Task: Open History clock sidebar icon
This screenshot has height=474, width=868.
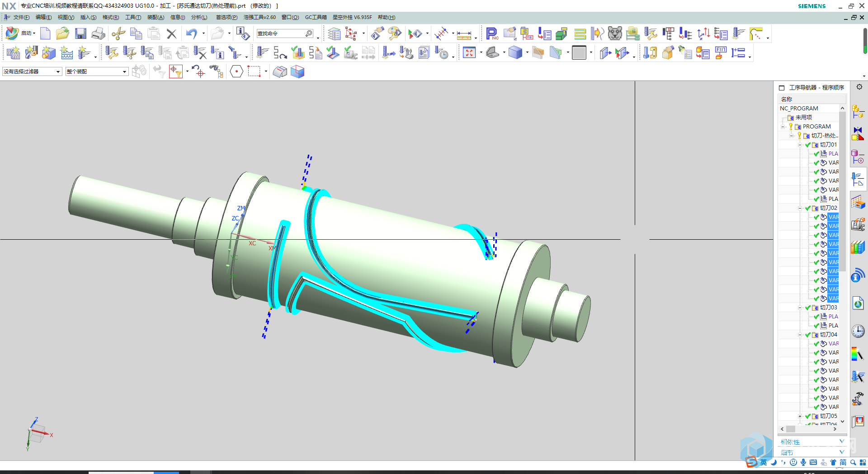Action: click(858, 331)
